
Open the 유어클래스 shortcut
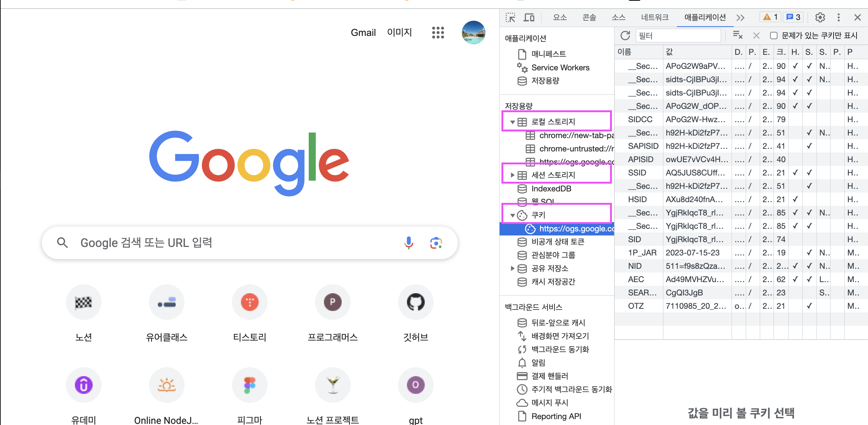tap(167, 314)
